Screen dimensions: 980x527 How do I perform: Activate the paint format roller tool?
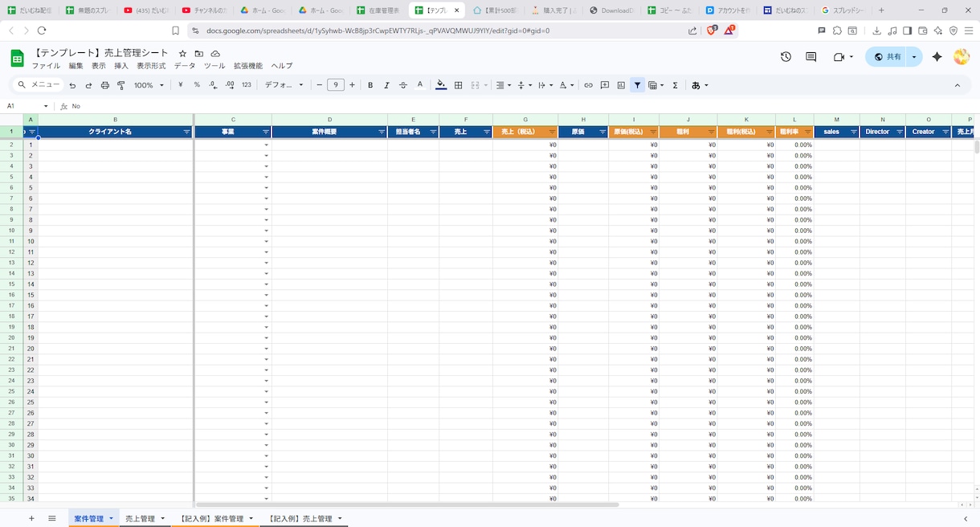[x=121, y=85]
